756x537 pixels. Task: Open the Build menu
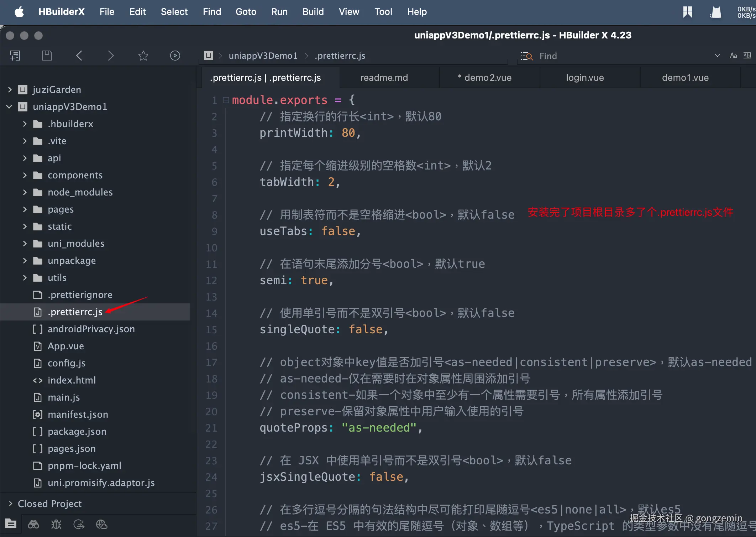(x=313, y=12)
